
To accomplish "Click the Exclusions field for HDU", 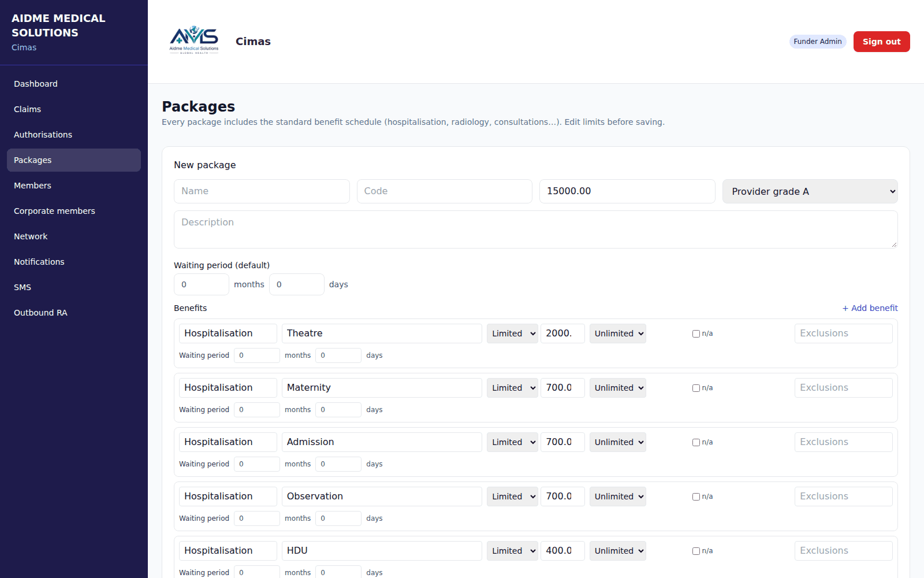I will point(844,551).
